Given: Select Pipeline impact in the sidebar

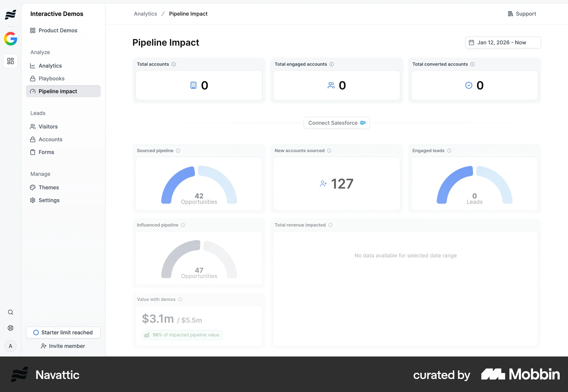Looking at the screenshot, I should click(58, 91).
